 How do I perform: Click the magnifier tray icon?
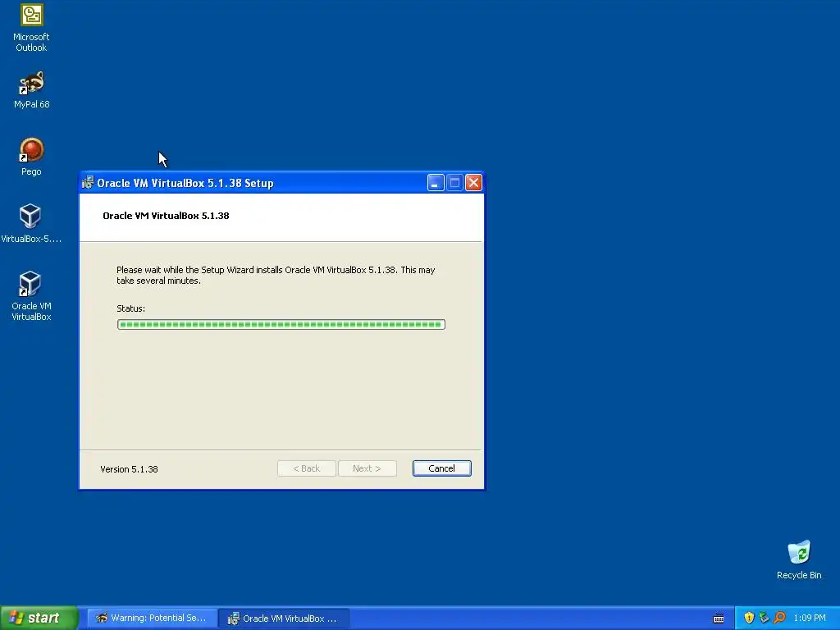click(779, 618)
